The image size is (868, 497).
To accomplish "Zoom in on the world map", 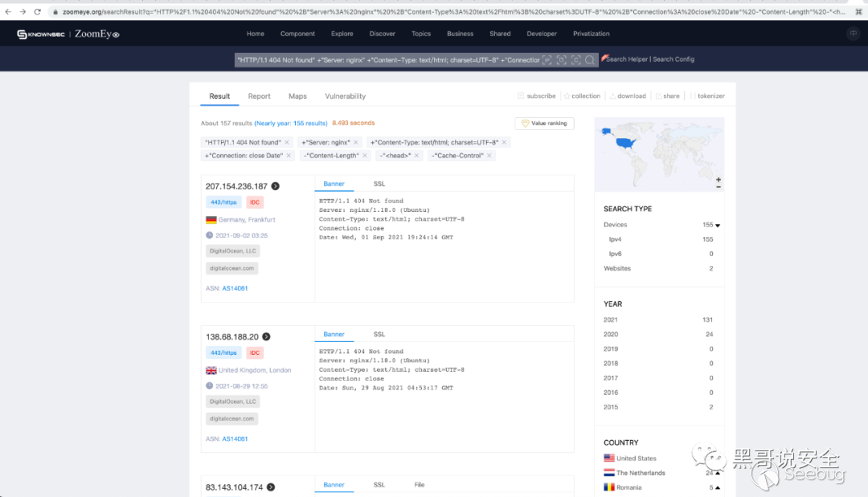I will tap(718, 180).
